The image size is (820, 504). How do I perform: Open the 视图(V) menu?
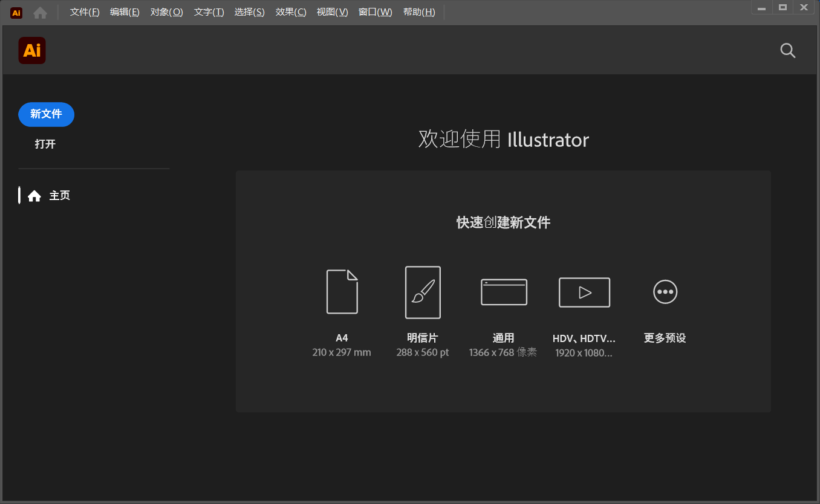click(332, 11)
